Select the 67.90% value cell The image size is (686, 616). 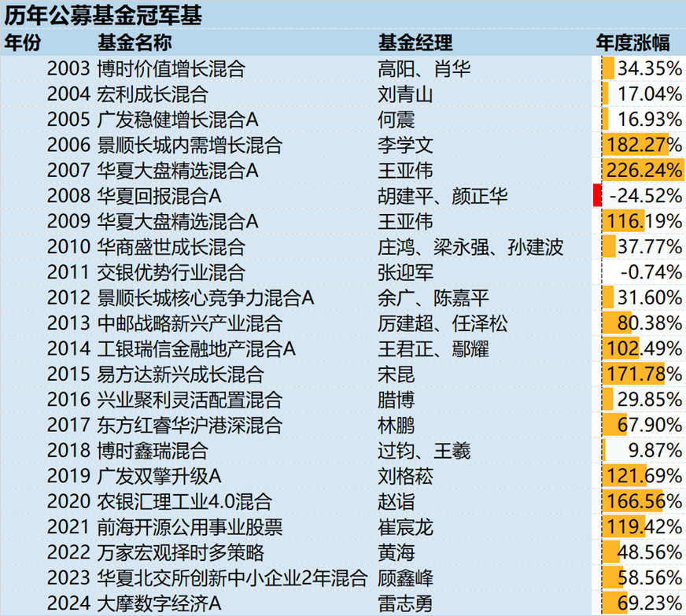tap(650, 425)
